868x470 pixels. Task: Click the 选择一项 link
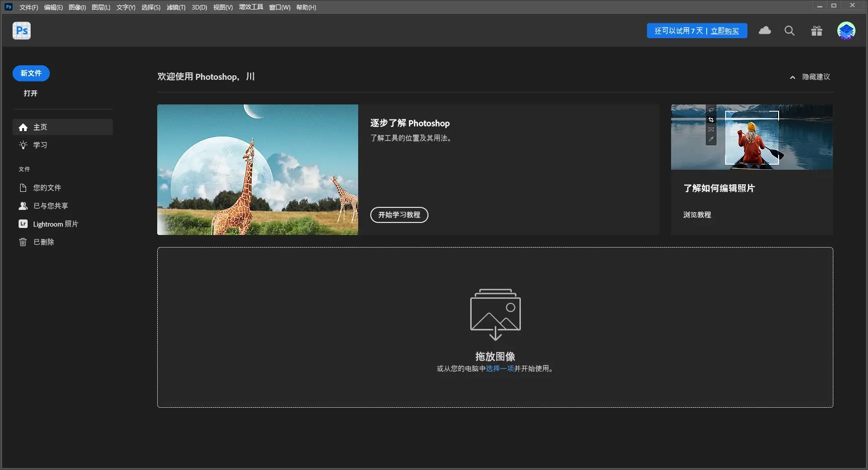(x=499, y=369)
